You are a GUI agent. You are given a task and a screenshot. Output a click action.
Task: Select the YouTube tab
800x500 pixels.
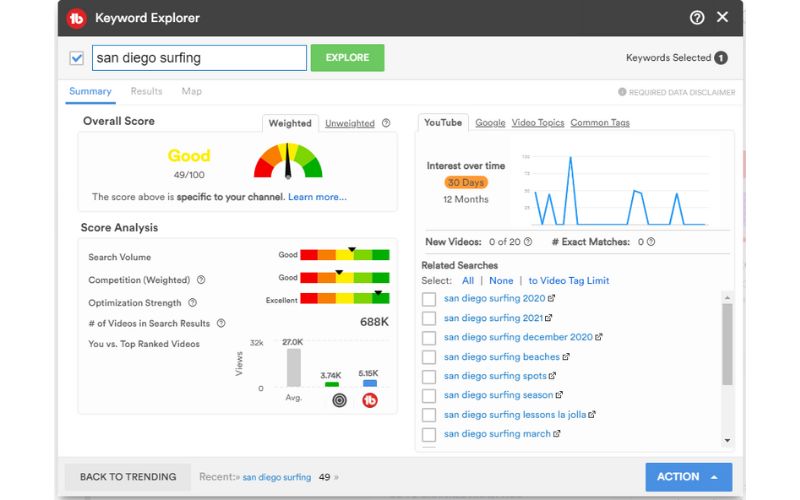pos(443,122)
